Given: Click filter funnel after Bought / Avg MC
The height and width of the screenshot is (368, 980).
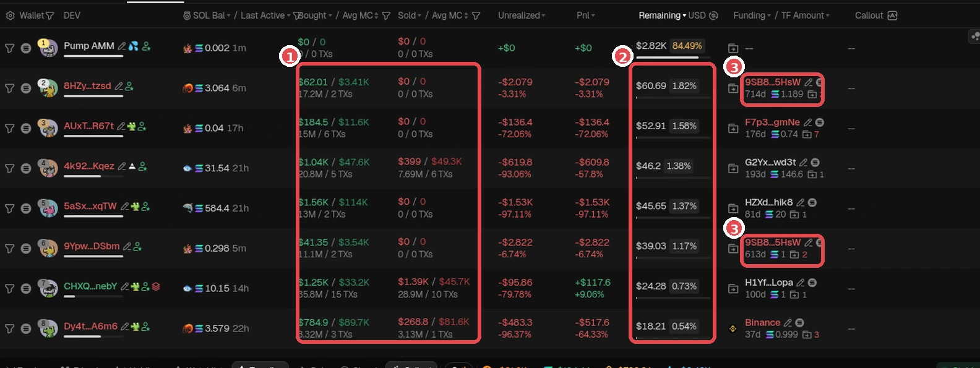Looking at the screenshot, I should (386, 15).
